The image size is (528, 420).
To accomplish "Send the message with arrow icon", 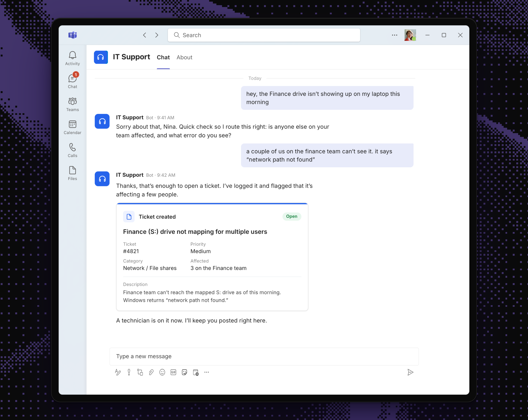I will click(x=410, y=372).
